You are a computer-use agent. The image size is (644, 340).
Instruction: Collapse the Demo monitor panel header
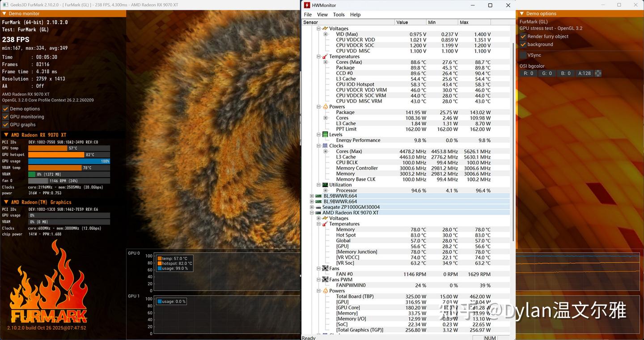click(x=4, y=14)
